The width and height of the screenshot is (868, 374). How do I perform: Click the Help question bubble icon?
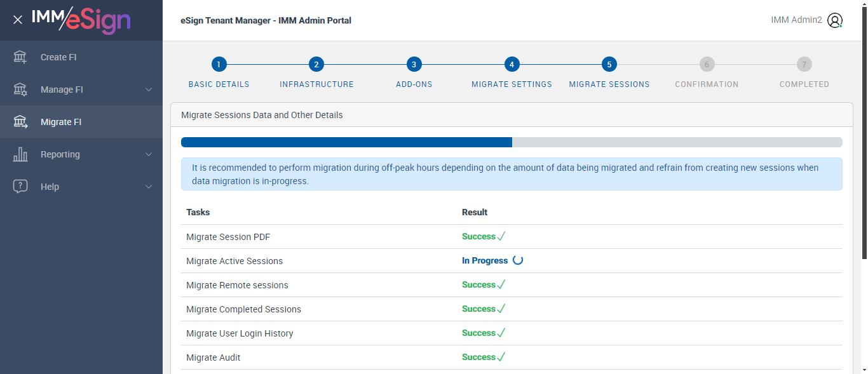20,187
